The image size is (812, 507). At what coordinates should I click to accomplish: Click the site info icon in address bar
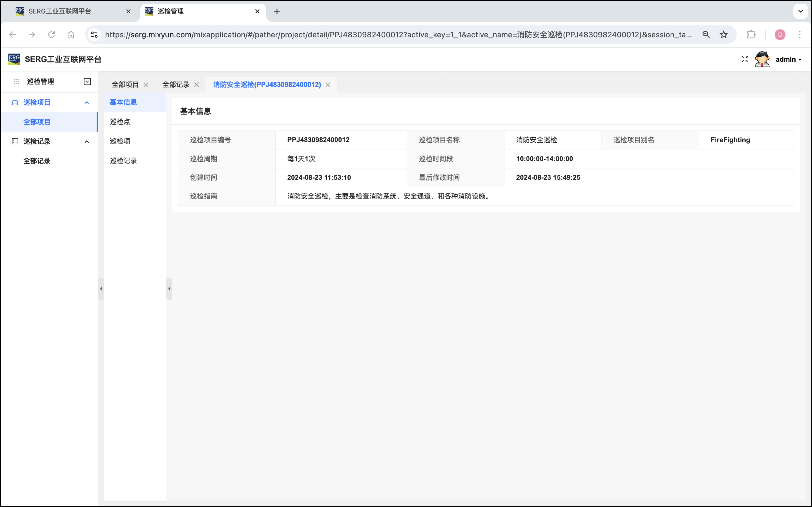click(x=94, y=34)
